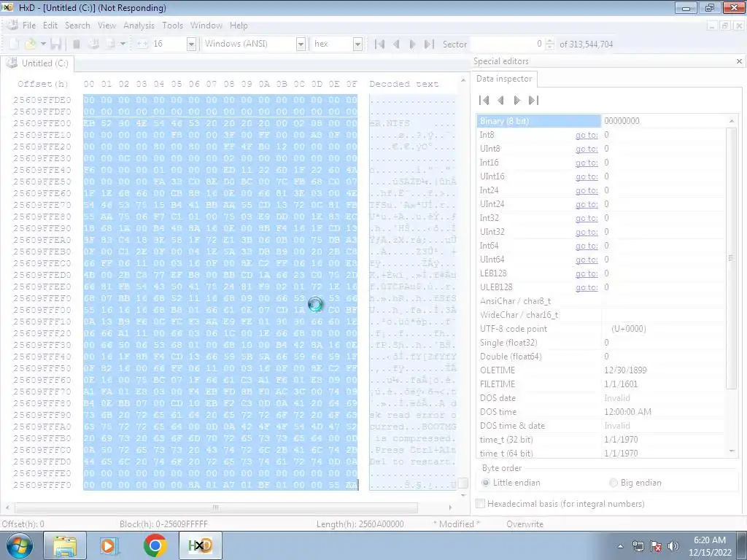
Task: Click Overwrite mode in status bar
Action: (525, 524)
